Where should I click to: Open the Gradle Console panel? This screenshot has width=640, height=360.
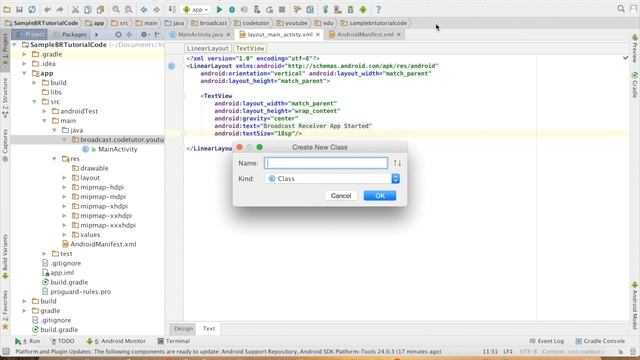pos(600,341)
